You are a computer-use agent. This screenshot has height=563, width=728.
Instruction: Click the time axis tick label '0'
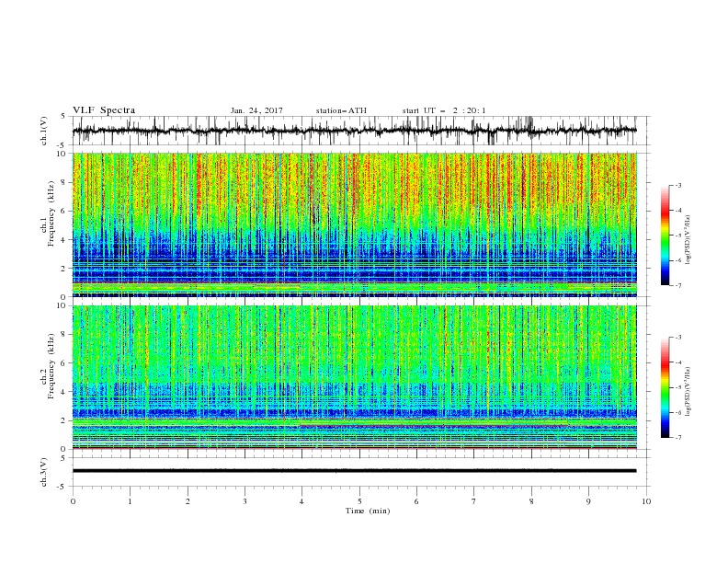pos(73,501)
